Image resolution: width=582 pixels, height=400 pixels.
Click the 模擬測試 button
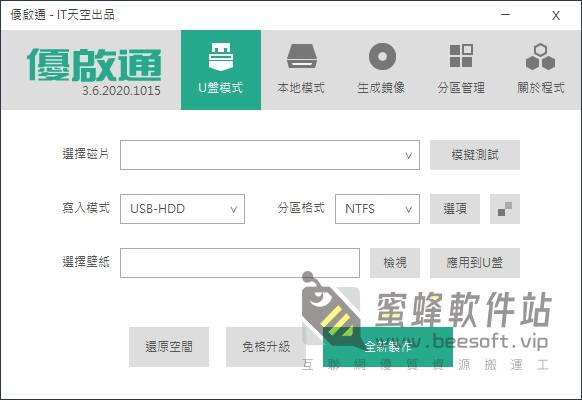[x=475, y=155]
